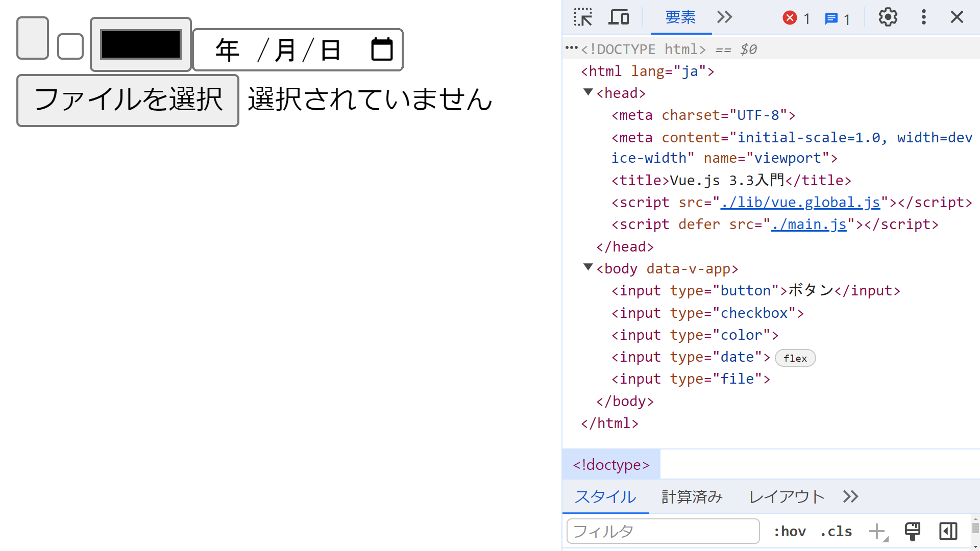The width and height of the screenshot is (980, 551).
Task: Toggle the :hov element state button
Action: pos(790,532)
